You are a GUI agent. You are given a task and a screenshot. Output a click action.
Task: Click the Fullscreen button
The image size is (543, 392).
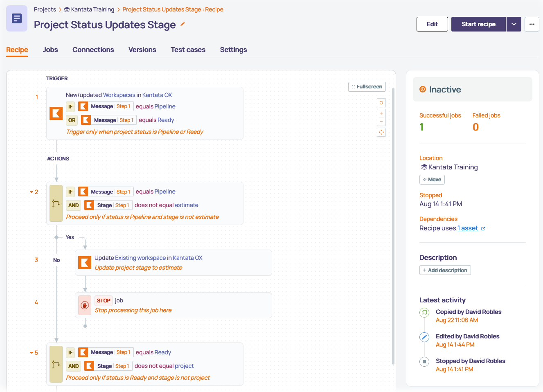point(367,87)
